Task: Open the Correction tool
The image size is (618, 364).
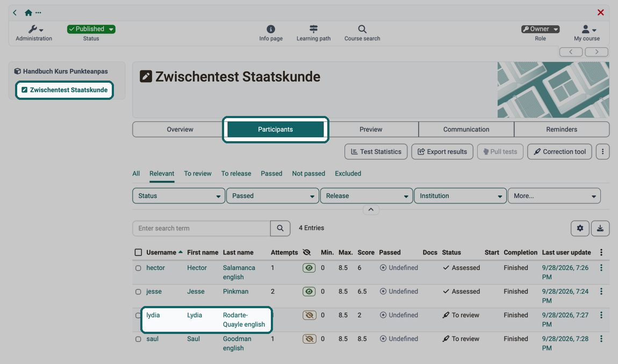Action: 559,151
